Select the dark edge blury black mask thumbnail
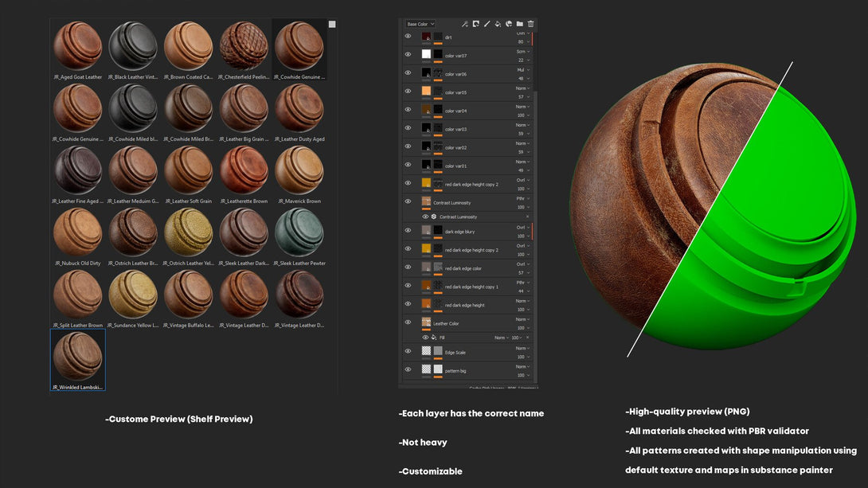 (438, 229)
